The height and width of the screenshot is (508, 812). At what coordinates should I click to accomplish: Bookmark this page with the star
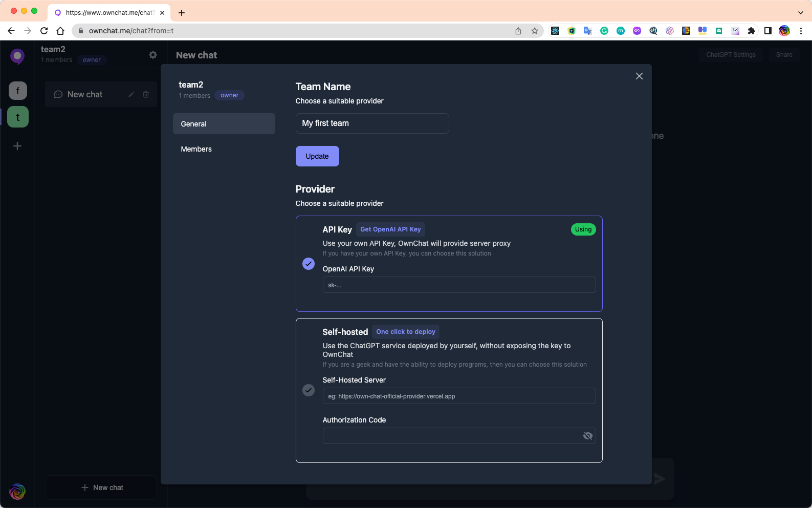coord(535,31)
